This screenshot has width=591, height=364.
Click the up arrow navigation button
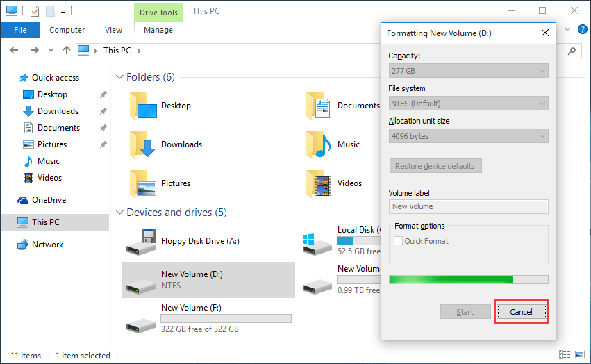coord(67,51)
